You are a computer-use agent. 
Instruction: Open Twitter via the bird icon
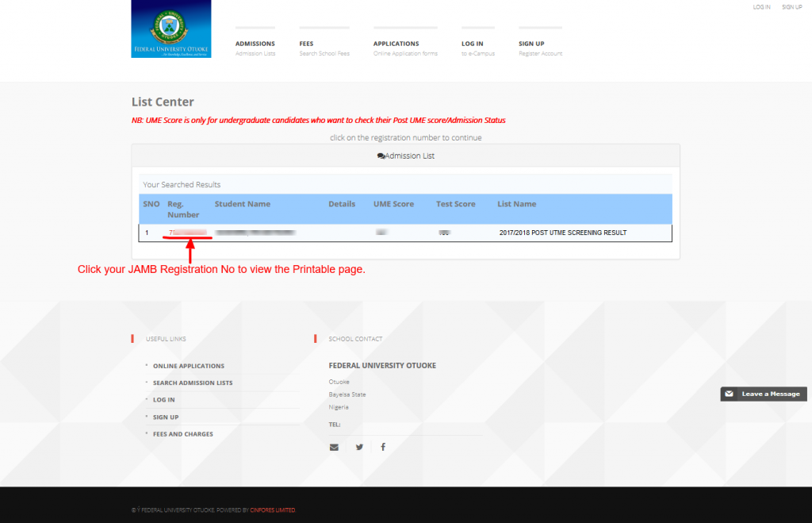tap(358, 447)
